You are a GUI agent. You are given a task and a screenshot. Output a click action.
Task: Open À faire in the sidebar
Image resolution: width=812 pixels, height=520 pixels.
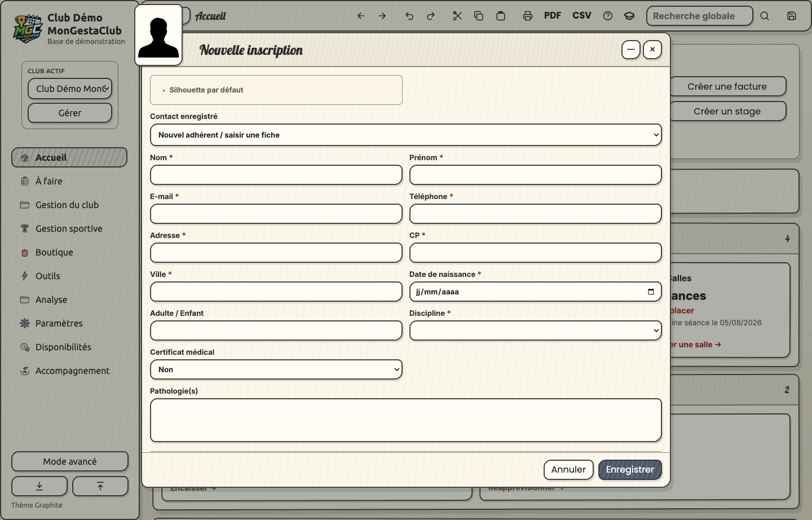coord(69,181)
